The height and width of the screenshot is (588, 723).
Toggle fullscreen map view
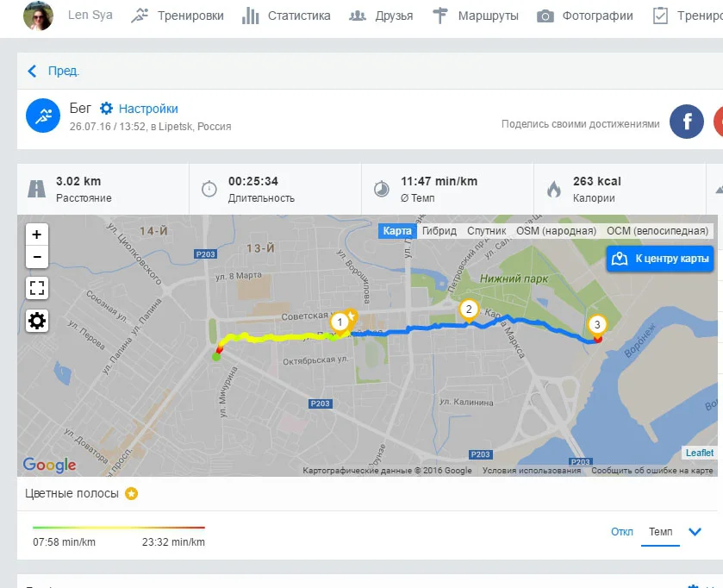click(x=37, y=288)
